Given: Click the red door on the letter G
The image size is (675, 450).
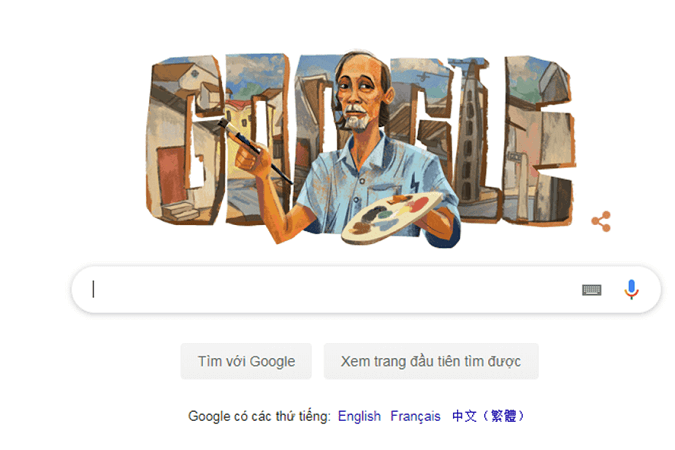Looking at the screenshot, I should 171,176.
